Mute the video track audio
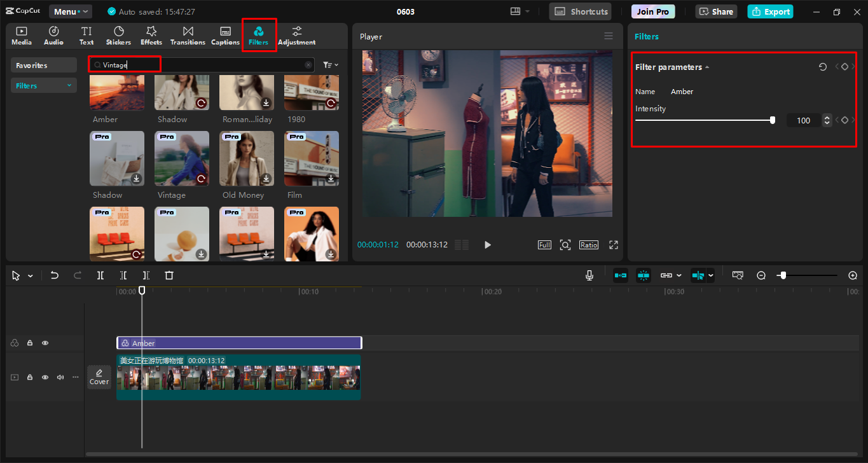The image size is (868, 463). click(x=60, y=377)
